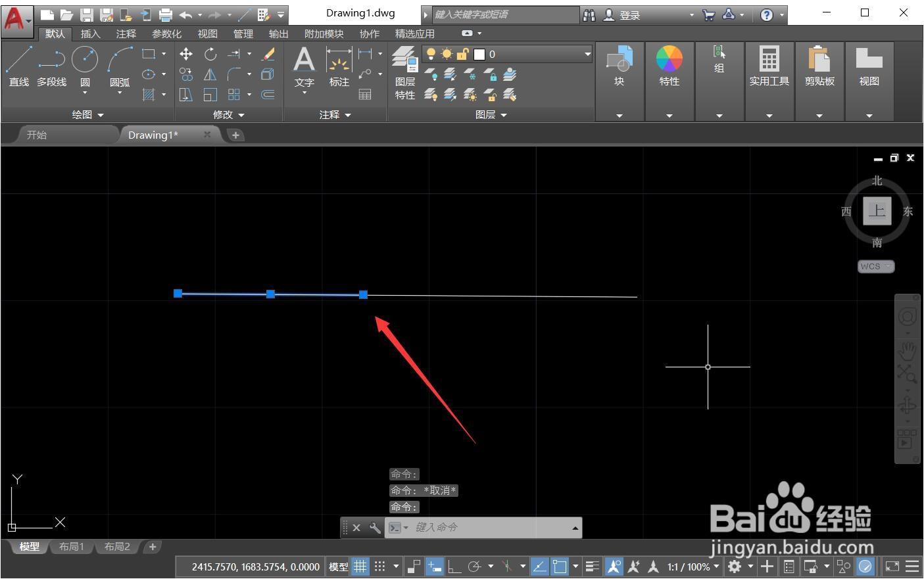Switch to the 开始 (Start) file tab

pos(37,135)
